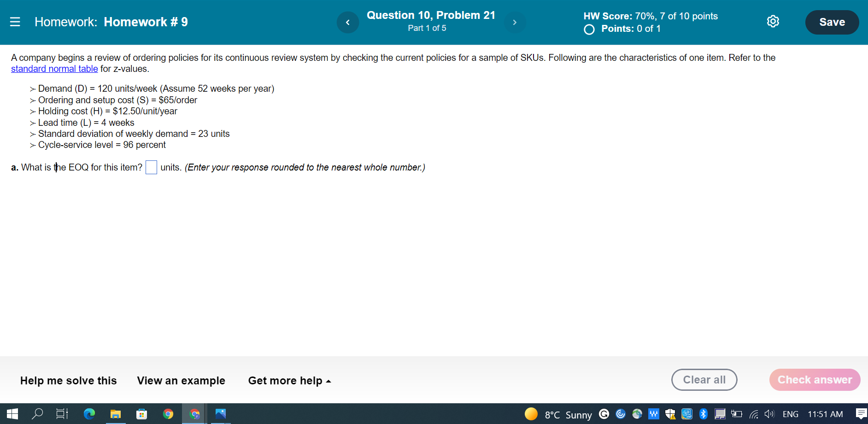868x424 pixels.
Task: Open the standard normal table link
Action: 54,69
